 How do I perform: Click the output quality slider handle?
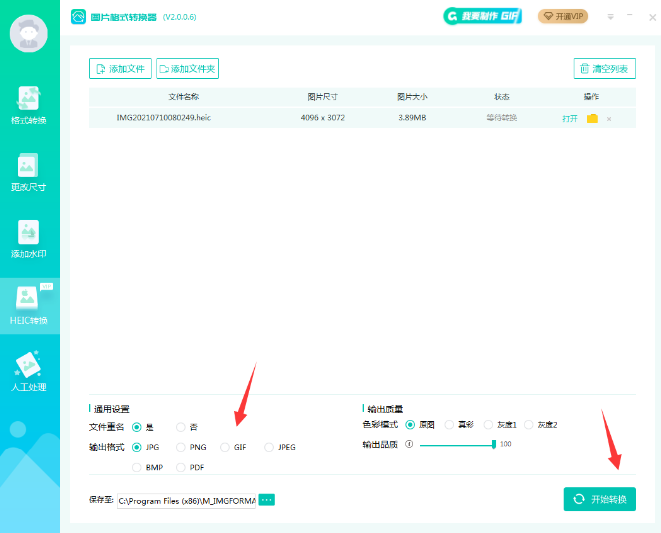[494, 444]
